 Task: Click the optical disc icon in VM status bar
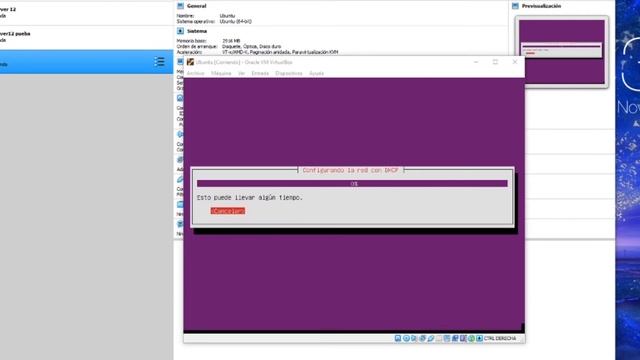[x=407, y=338]
